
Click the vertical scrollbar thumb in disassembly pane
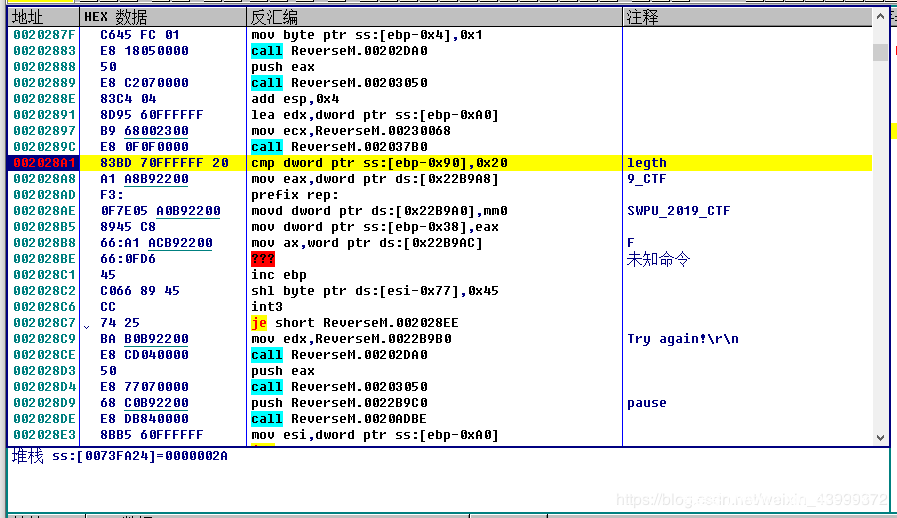pyautogui.click(x=880, y=52)
